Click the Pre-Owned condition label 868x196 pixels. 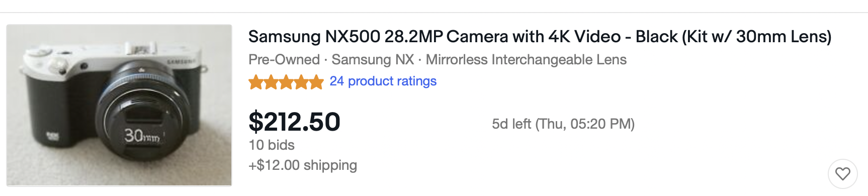[x=284, y=60]
